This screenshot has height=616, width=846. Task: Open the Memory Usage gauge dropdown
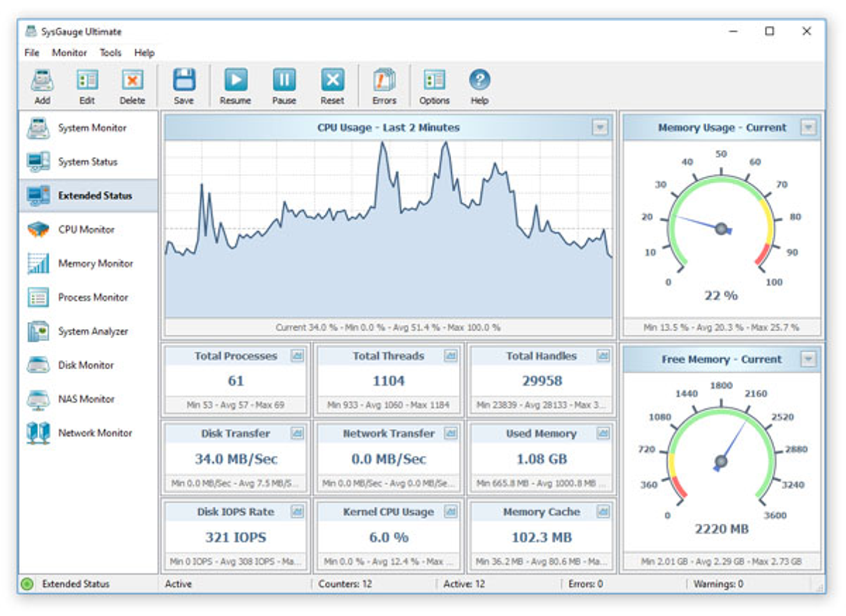(808, 127)
